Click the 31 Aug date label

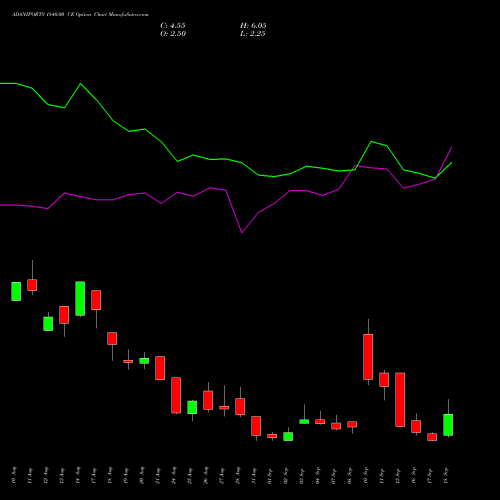pyautogui.click(x=254, y=476)
